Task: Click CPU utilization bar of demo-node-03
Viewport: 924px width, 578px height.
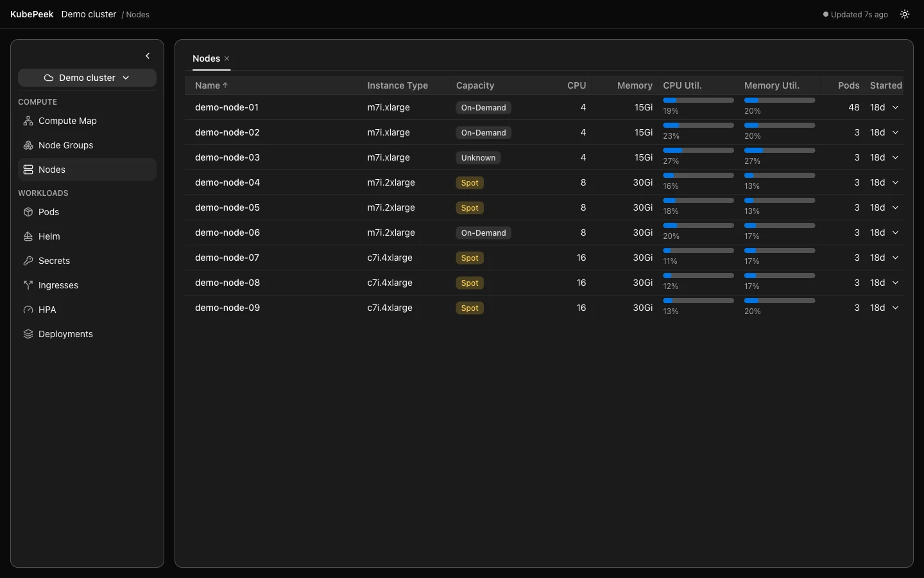Action: (x=698, y=150)
